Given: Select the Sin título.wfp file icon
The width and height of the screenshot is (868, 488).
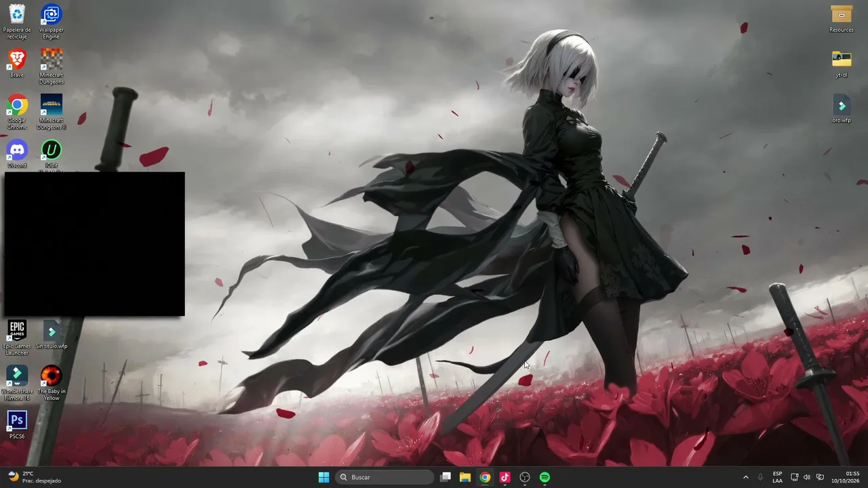Looking at the screenshot, I should point(52,335).
